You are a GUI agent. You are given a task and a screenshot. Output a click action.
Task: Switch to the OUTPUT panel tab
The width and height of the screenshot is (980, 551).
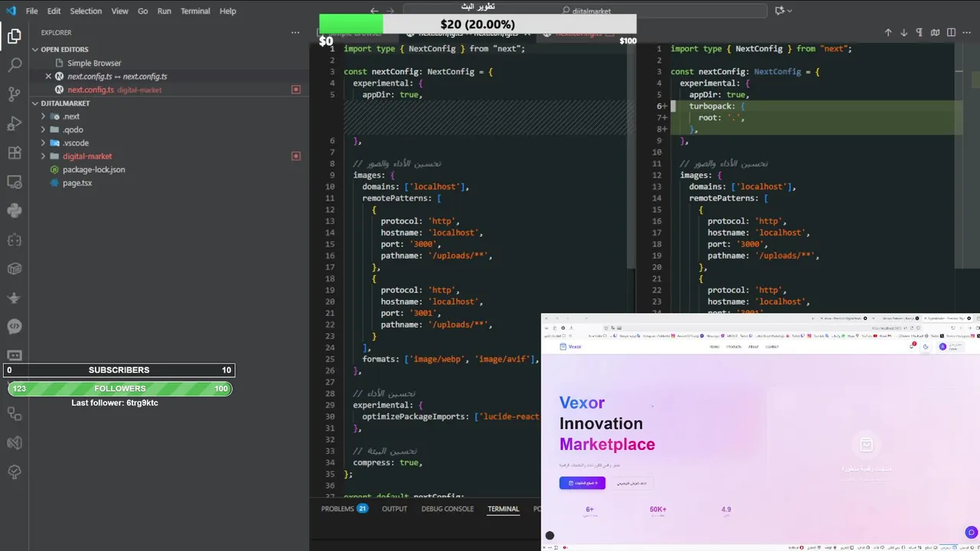pos(394,509)
